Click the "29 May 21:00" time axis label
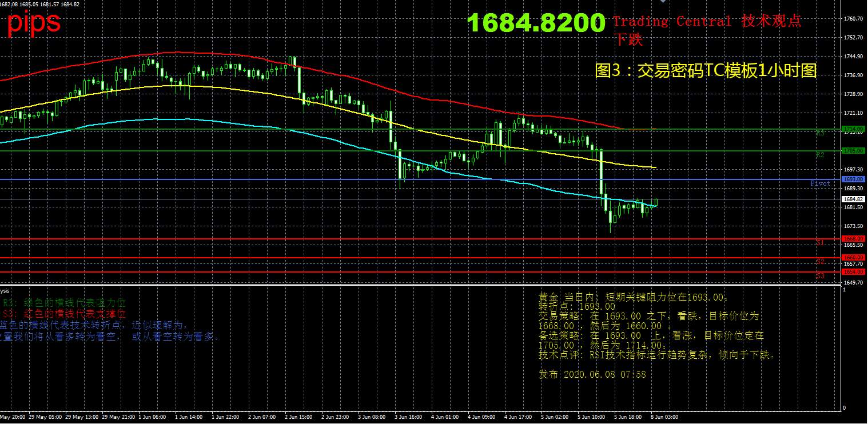 tap(120, 418)
